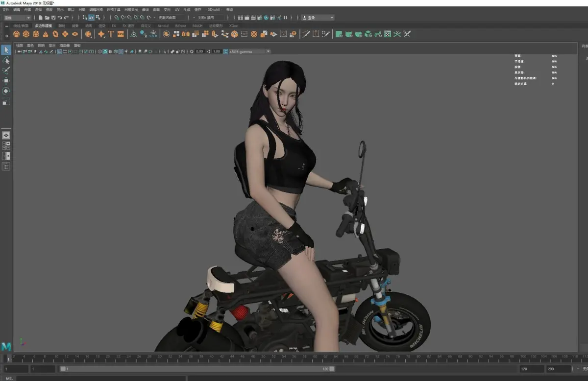This screenshot has width=588, height=381.
Task: Click the Save Scene disk icon
Action: coord(53,18)
